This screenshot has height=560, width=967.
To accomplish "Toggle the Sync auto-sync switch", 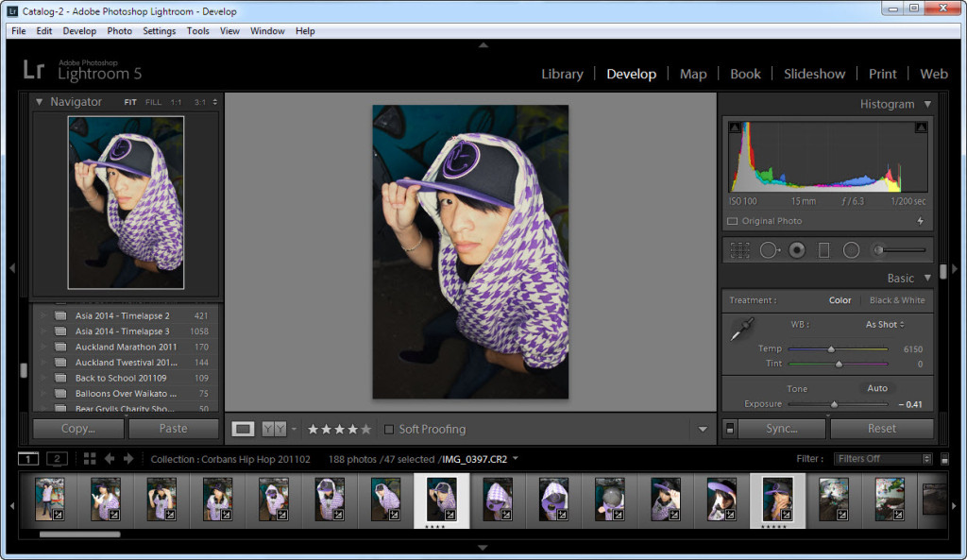I will (729, 429).
